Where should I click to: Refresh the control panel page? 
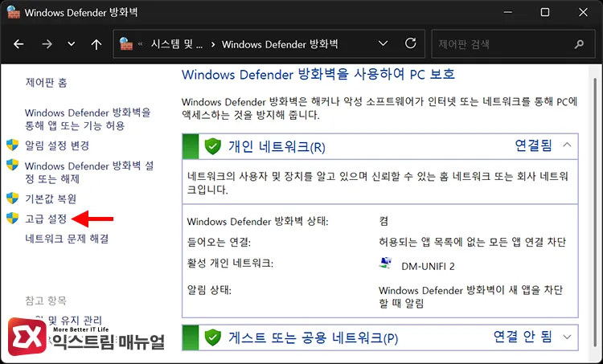tap(410, 43)
